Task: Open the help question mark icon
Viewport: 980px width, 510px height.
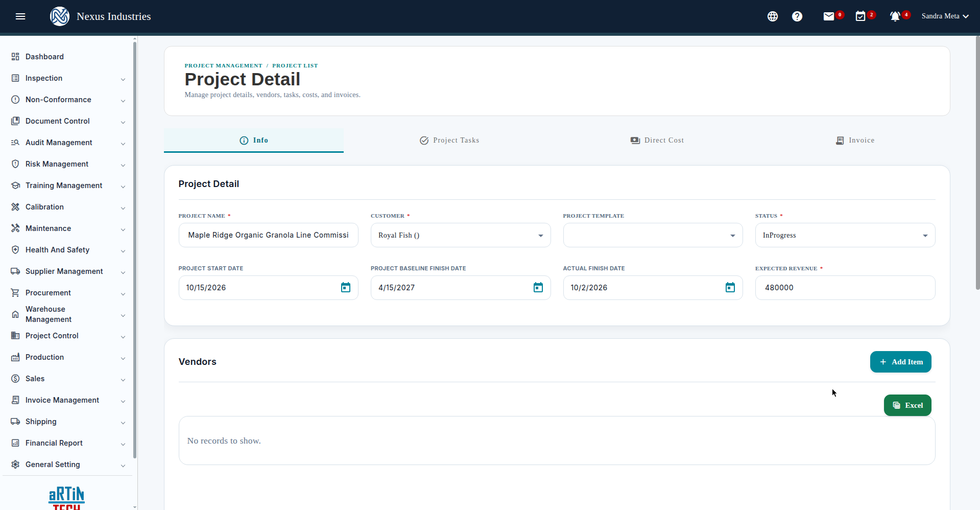Action: 797,16
